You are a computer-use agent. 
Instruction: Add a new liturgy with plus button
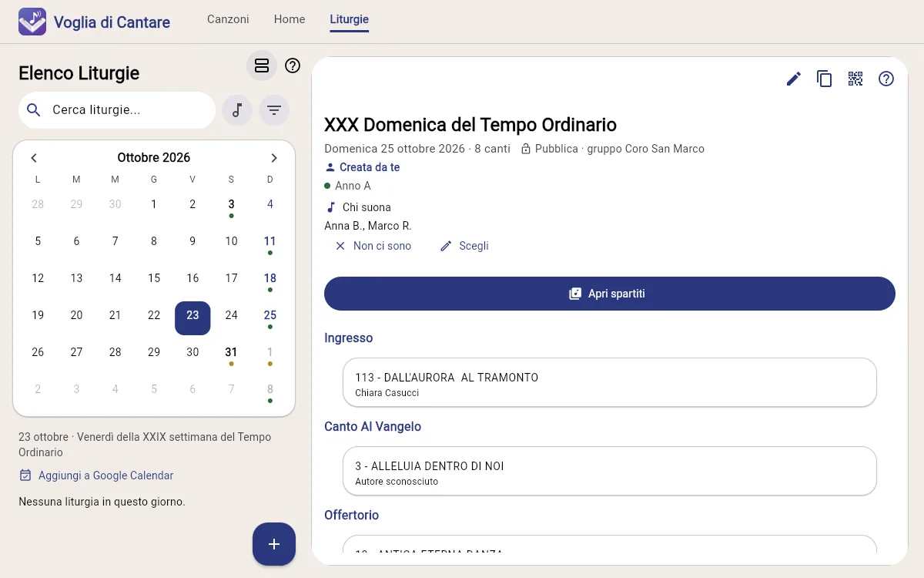click(x=274, y=544)
